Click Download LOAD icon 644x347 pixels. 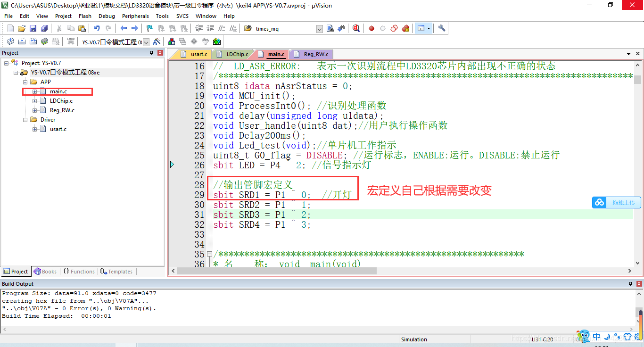[71, 41]
